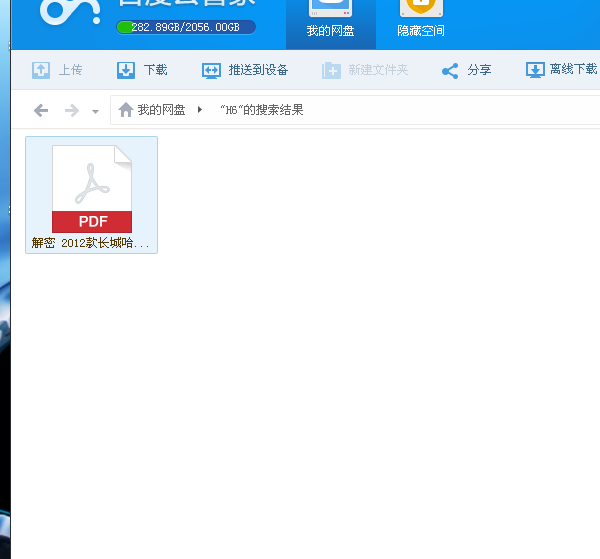Viewport: 600px width, 559px height.
Task: Click 我的网盘 in the breadcrumb path
Action: pos(161,110)
